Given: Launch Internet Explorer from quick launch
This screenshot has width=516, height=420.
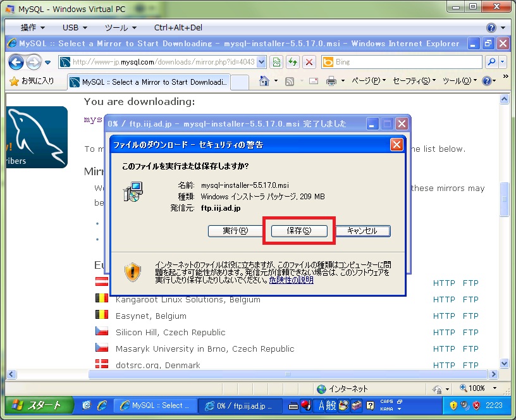Looking at the screenshot, I should pos(102,405).
